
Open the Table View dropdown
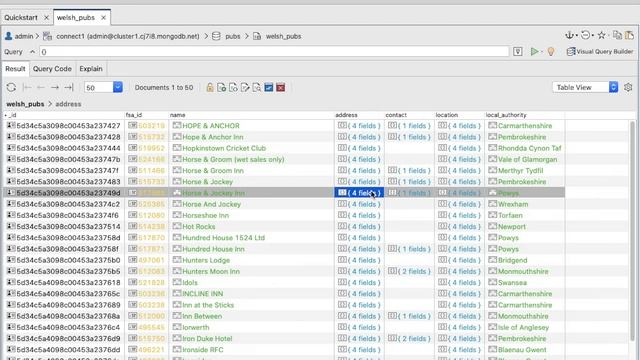[585, 87]
